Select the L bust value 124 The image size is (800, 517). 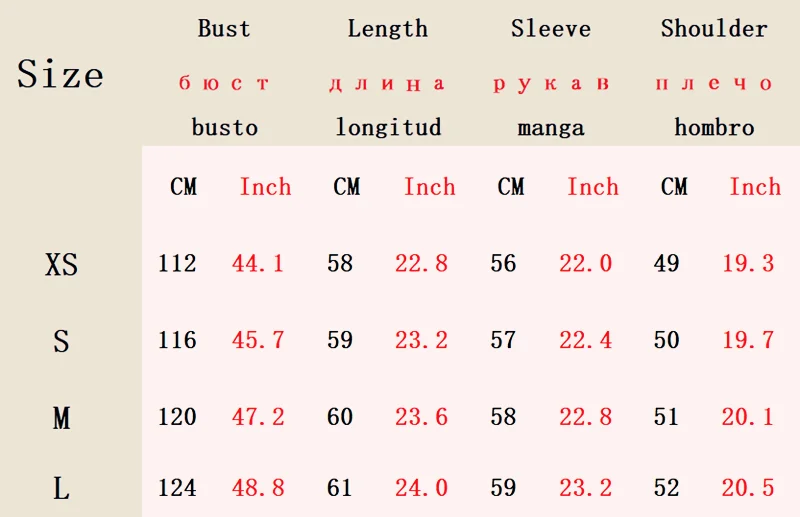click(177, 487)
